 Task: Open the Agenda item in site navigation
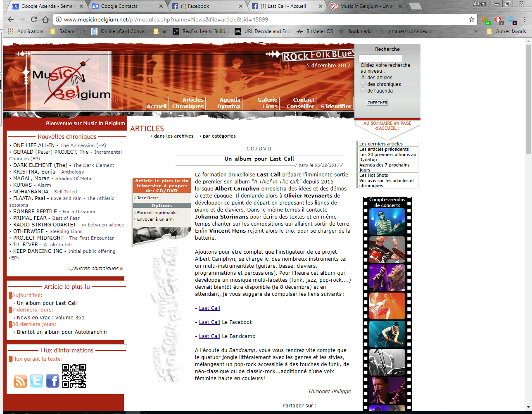point(230,100)
